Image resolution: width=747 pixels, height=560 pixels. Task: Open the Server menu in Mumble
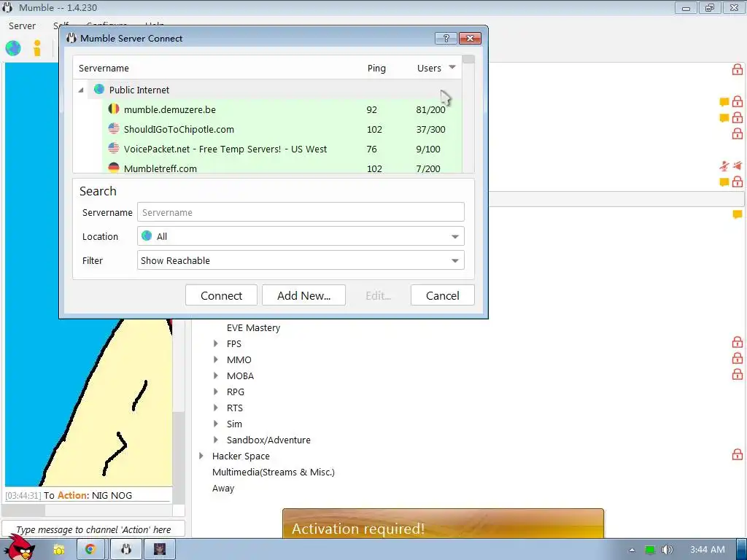click(x=22, y=26)
